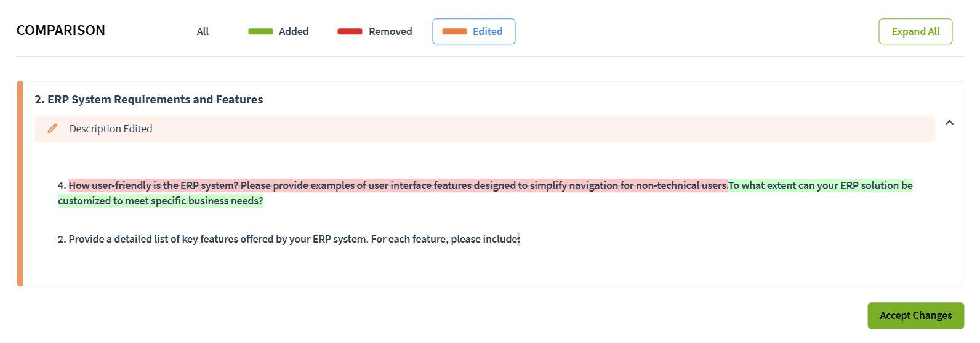The width and height of the screenshot is (980, 343).
Task: Filter by Added changes
Action: 278,31
